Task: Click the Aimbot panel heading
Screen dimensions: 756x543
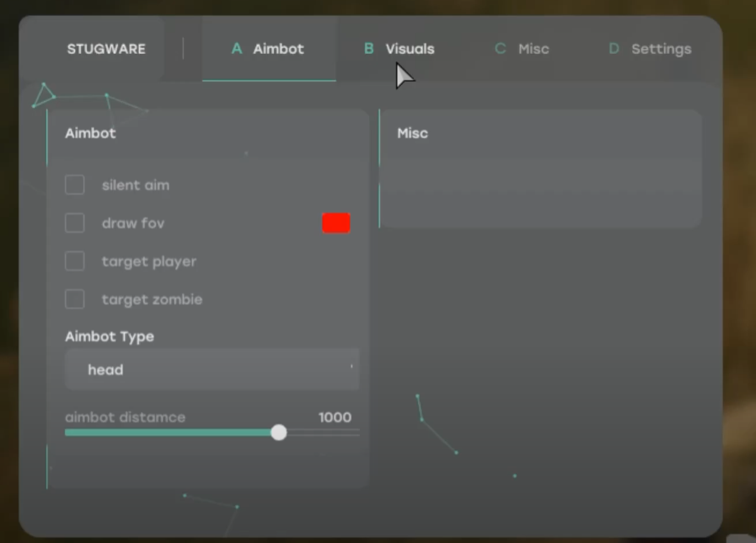Action: (x=91, y=133)
